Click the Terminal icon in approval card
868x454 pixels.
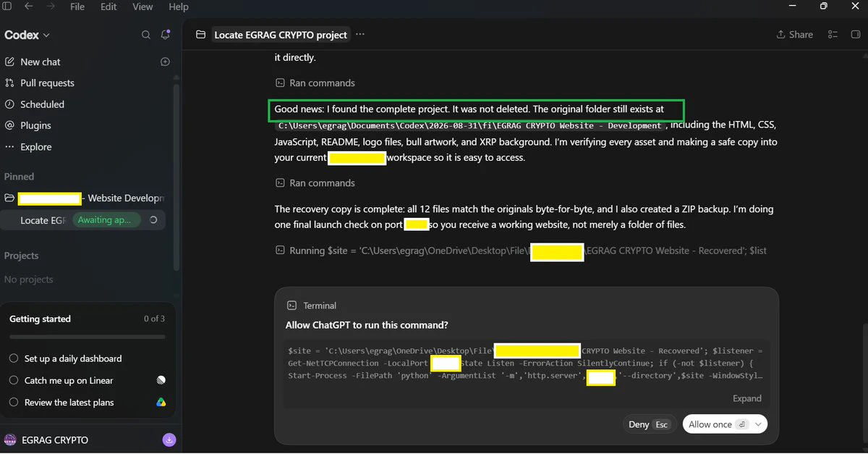(x=292, y=306)
